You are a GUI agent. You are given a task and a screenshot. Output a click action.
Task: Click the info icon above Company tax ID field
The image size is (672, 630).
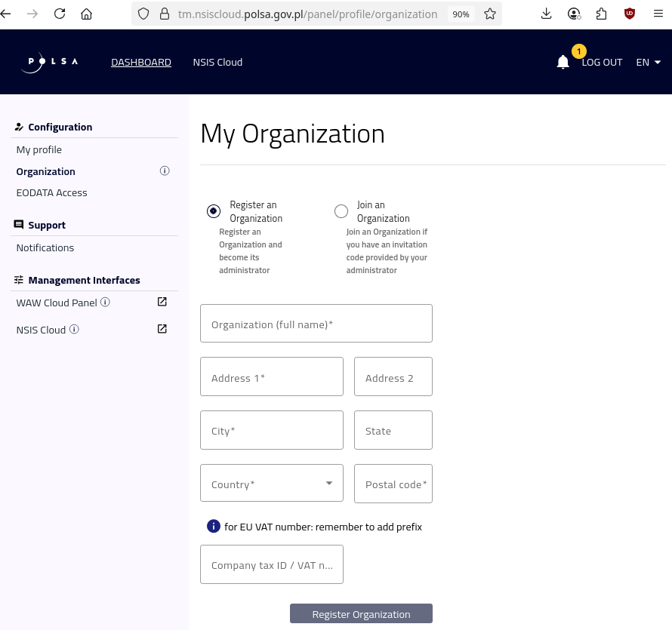click(214, 526)
